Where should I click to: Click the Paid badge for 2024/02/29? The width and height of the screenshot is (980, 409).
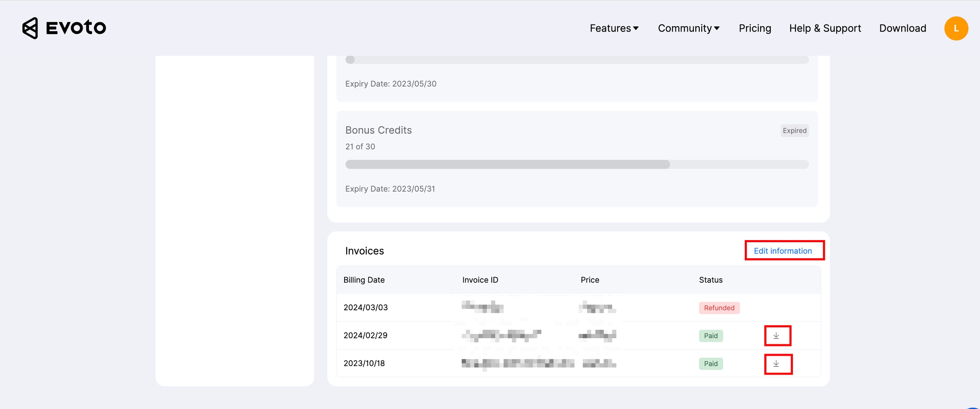pos(710,336)
